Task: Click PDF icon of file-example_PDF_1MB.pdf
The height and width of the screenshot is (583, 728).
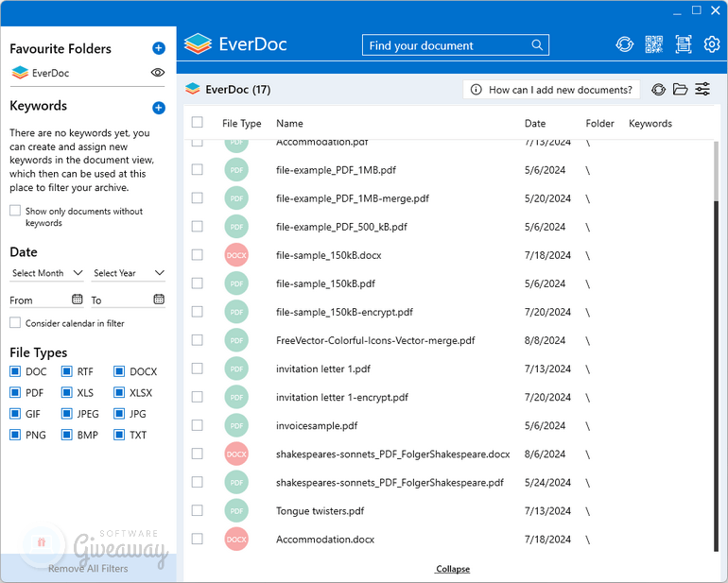Action: pyautogui.click(x=236, y=170)
